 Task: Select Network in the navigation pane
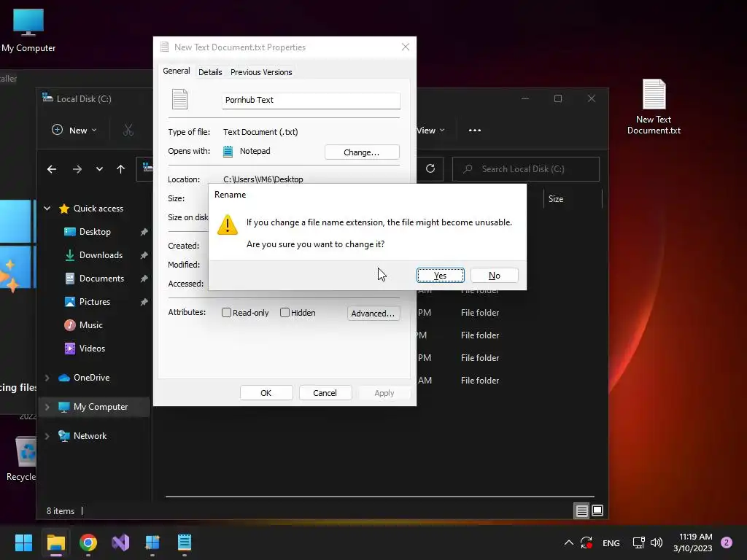click(90, 436)
